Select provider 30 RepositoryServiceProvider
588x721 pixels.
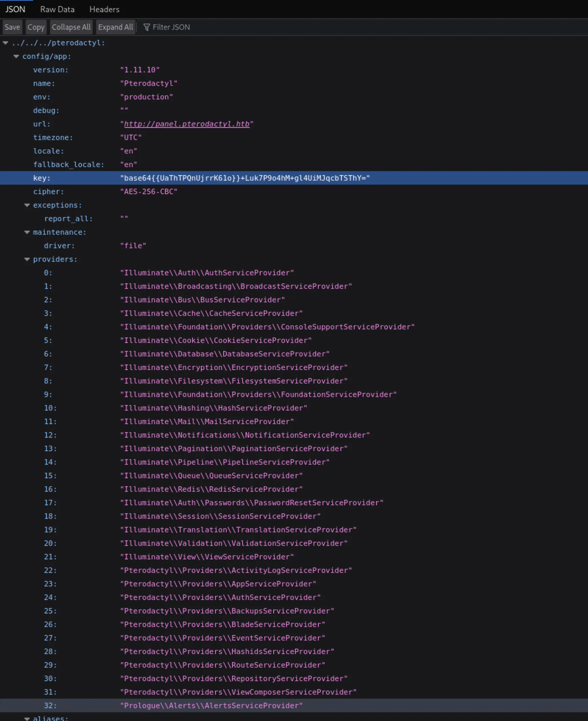click(x=294, y=679)
